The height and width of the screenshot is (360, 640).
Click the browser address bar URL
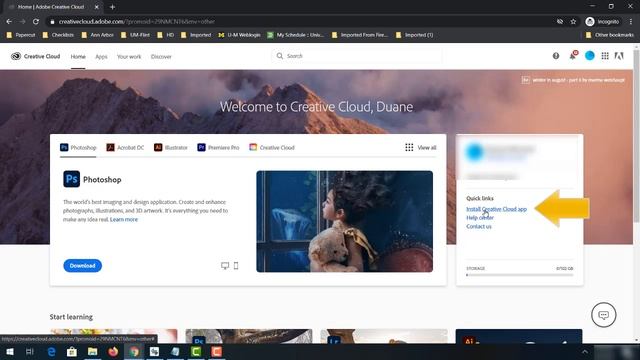[137, 22]
